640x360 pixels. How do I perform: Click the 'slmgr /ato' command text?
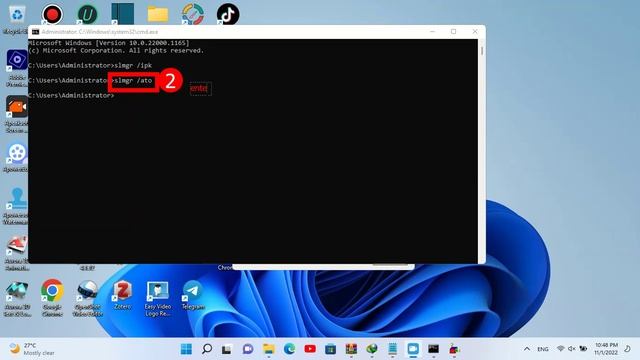tap(133, 80)
